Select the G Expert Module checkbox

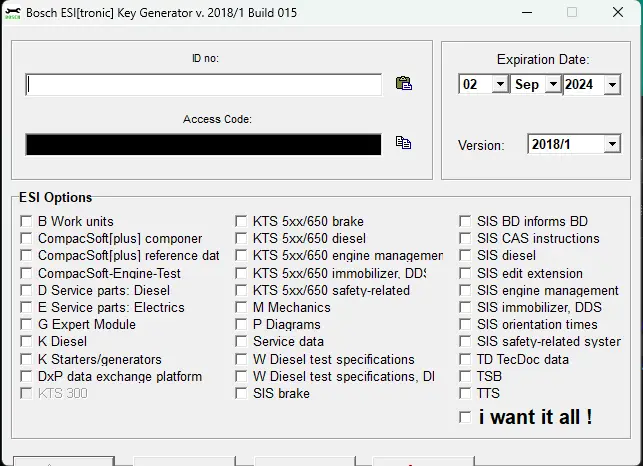[26, 325]
